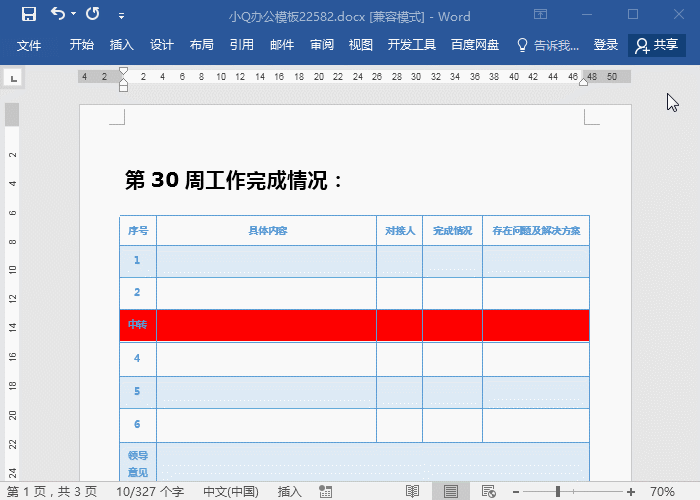The height and width of the screenshot is (500, 700).
Task: Click the lightbulb Tell Me icon
Action: 522,45
